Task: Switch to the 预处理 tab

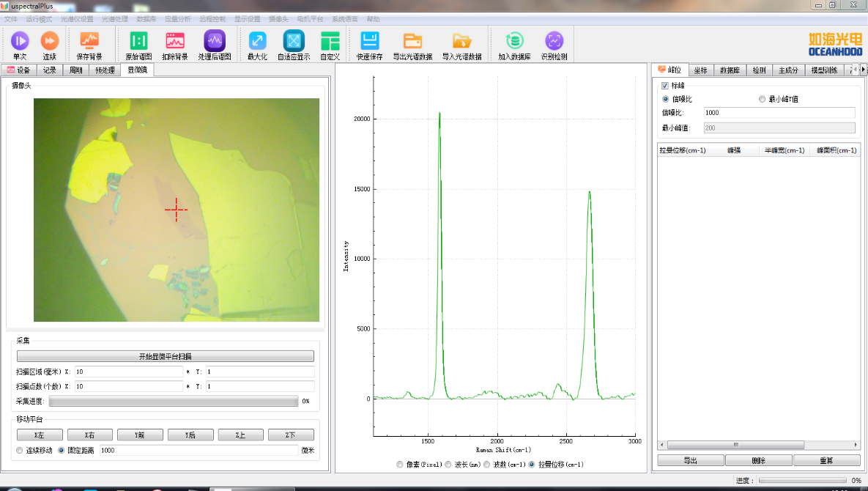Action: (105, 70)
